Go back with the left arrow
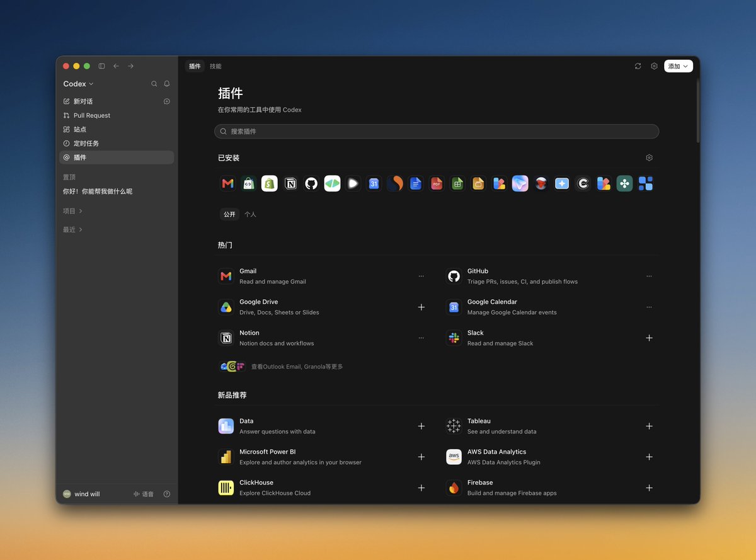The height and width of the screenshot is (560, 756). [x=116, y=66]
